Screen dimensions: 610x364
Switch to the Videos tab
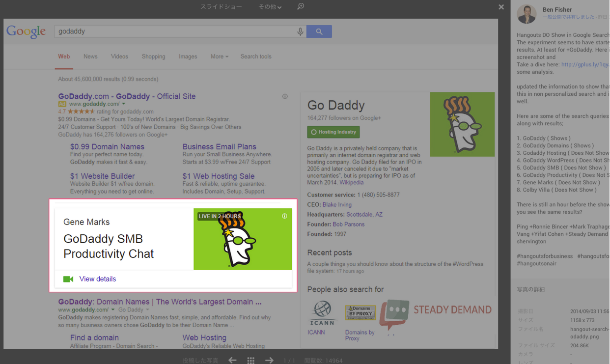click(x=119, y=56)
